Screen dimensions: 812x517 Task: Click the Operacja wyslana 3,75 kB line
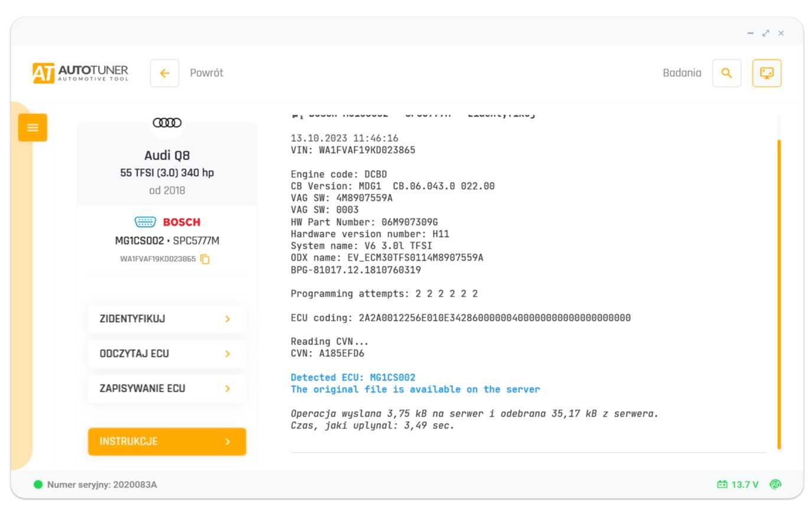(474, 414)
